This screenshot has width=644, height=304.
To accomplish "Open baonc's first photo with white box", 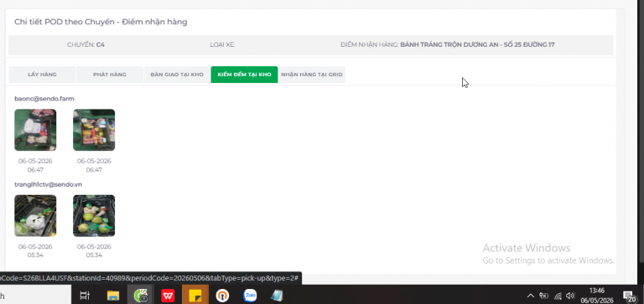I will click(35, 130).
